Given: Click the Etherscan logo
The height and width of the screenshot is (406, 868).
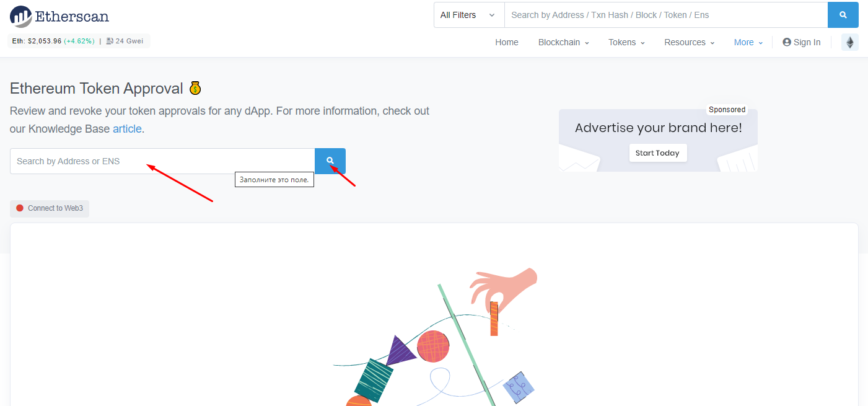Looking at the screenshot, I should pos(59,16).
